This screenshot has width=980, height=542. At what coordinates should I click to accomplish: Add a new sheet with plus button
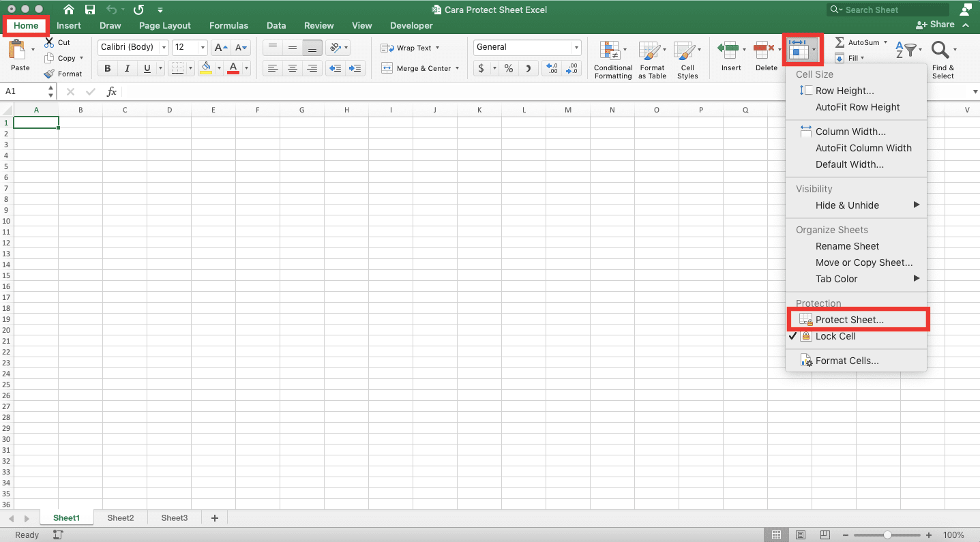point(215,518)
